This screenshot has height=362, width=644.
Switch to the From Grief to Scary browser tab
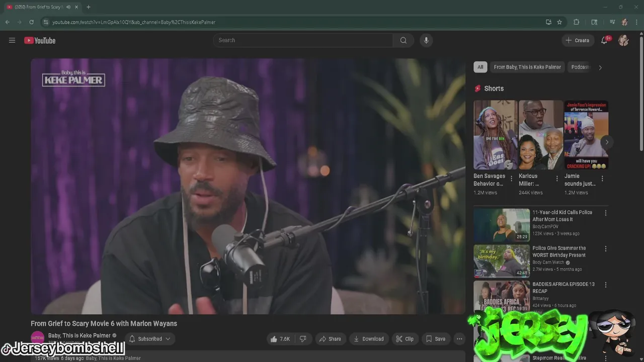[x=38, y=7]
